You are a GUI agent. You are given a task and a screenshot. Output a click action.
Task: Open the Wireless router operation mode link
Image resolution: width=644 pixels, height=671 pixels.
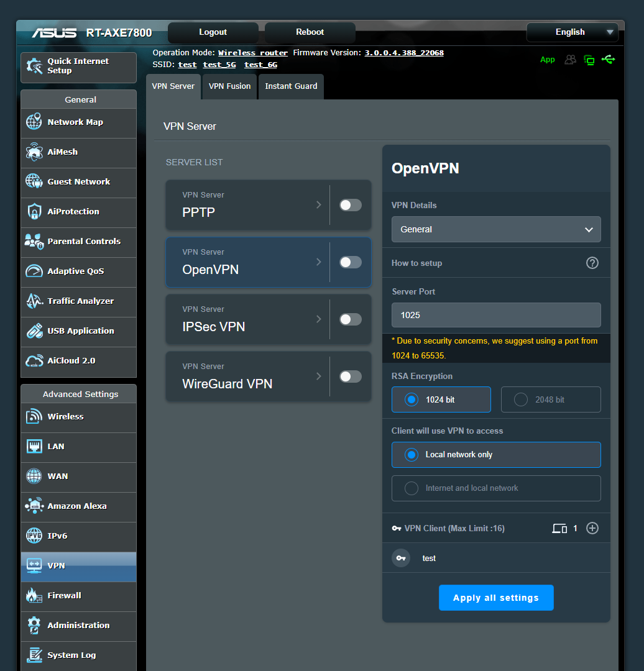click(252, 53)
